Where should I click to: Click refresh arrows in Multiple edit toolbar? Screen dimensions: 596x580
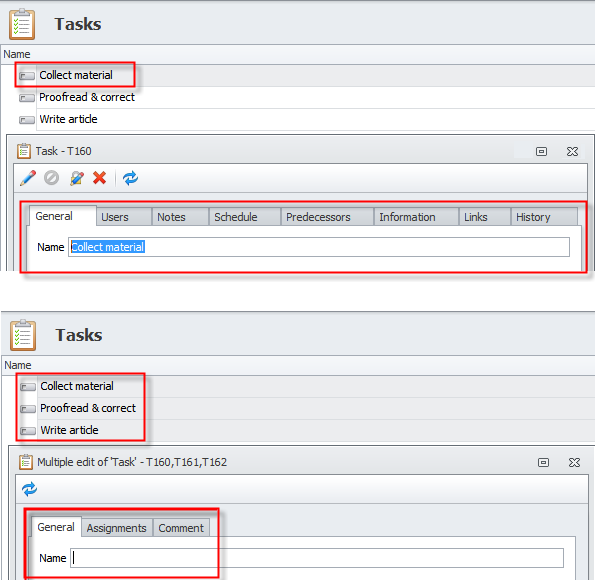[29, 489]
